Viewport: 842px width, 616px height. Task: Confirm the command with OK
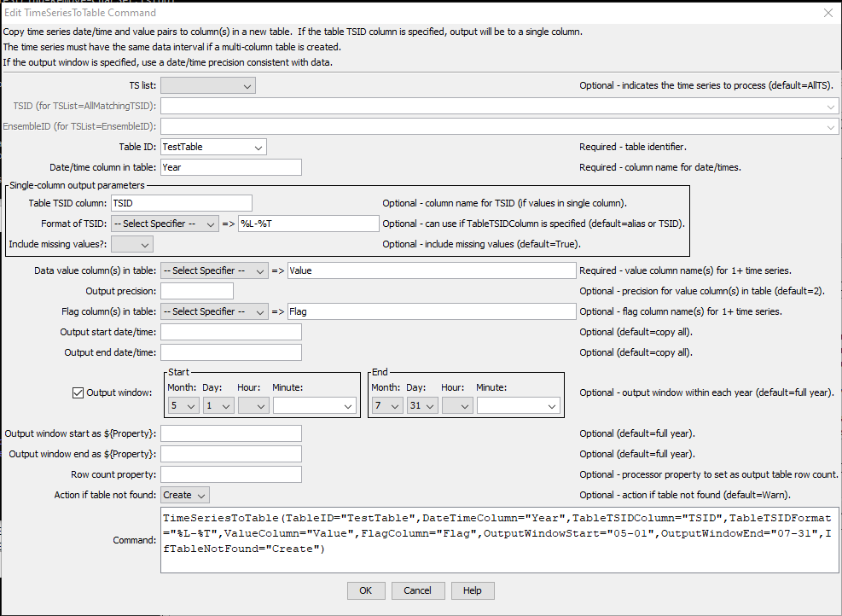click(x=366, y=590)
